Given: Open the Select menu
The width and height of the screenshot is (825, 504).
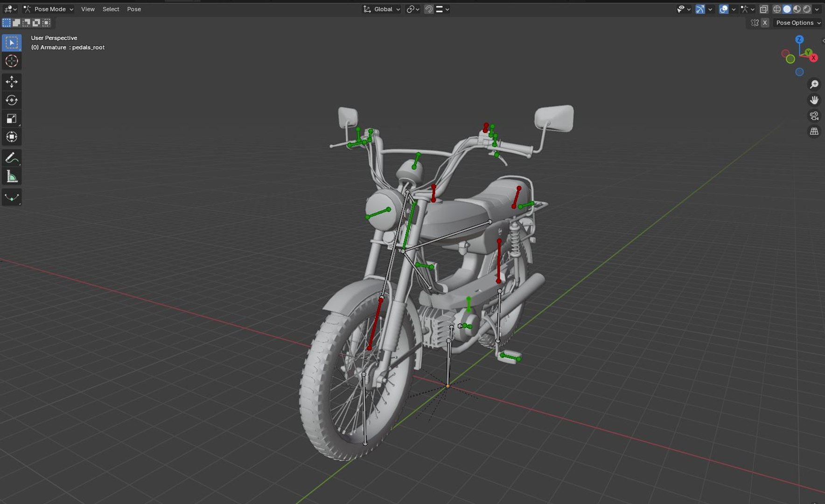Looking at the screenshot, I should coord(111,9).
